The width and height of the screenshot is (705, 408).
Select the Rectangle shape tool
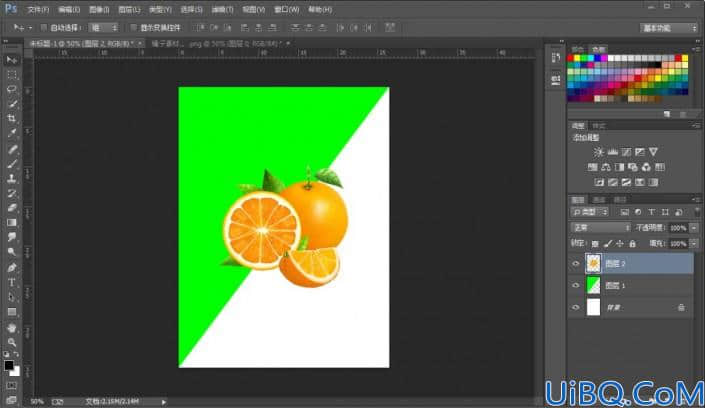pos(12,312)
